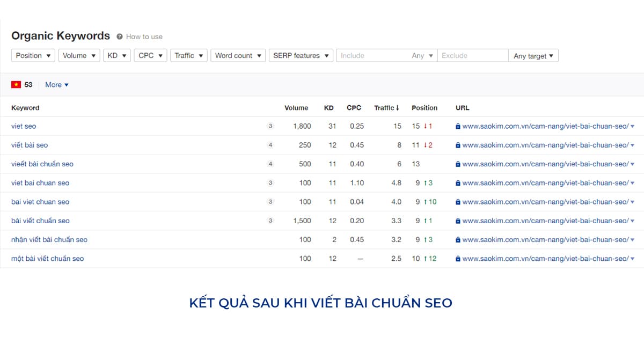Open the Position filter dropdown
This screenshot has height=337, width=644.
click(33, 55)
